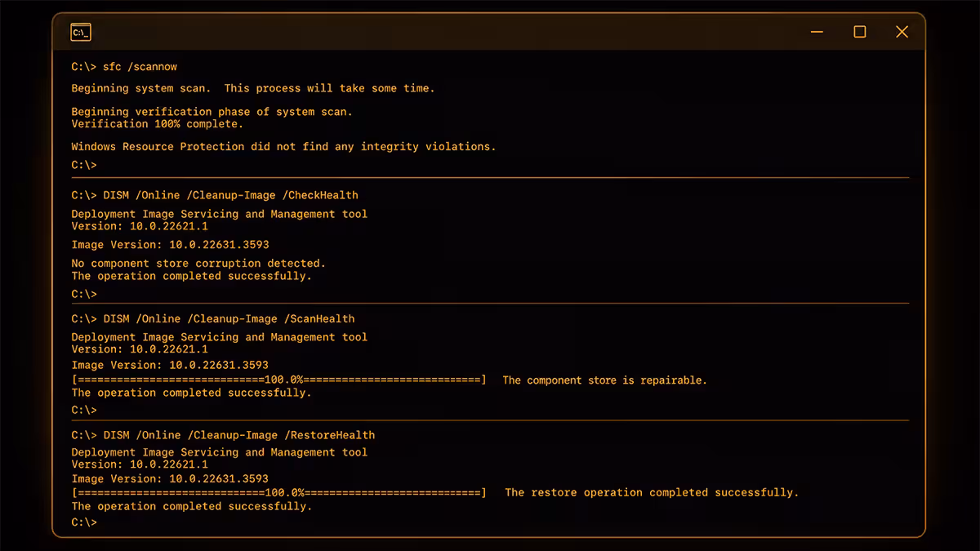Click 'No component store corruption detected' line

coord(198,264)
